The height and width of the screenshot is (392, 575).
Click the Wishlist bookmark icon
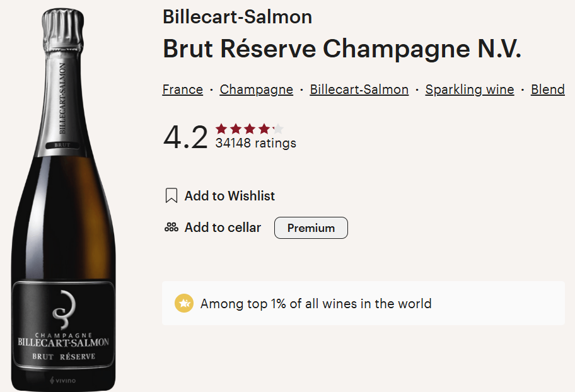pyautogui.click(x=171, y=195)
